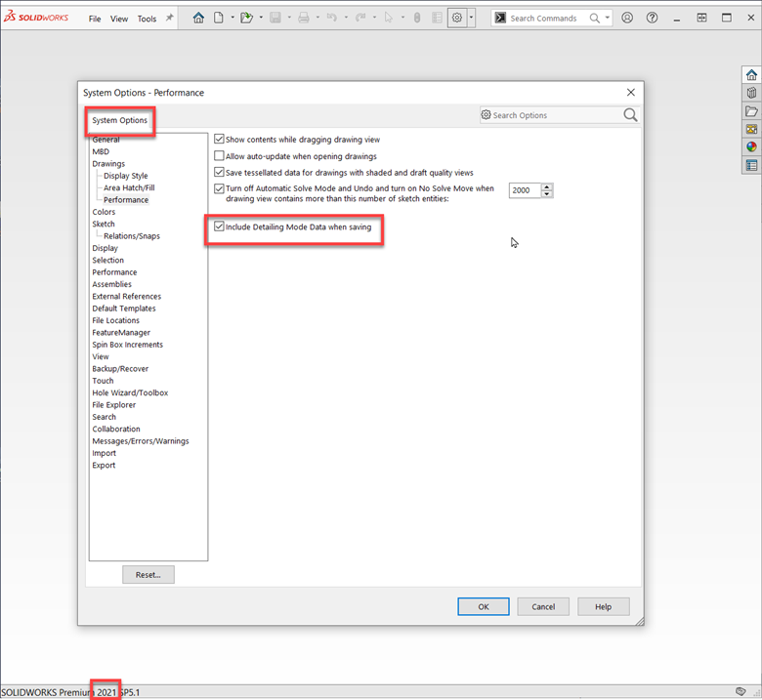Expand the Save dropdown arrow

[289, 18]
